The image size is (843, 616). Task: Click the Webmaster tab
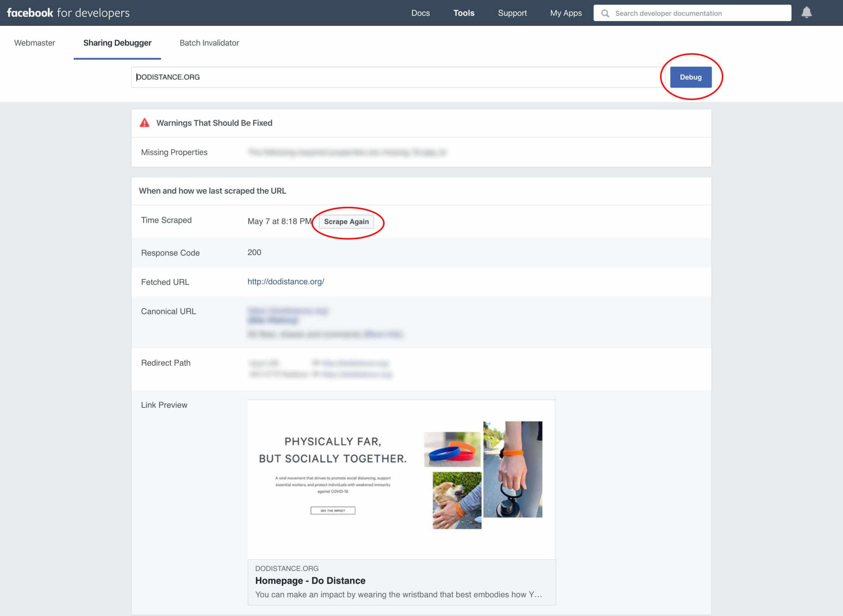35,42
